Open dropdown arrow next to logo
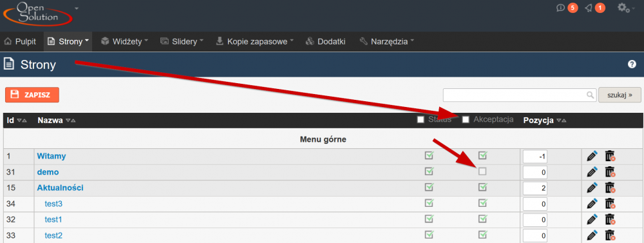Viewport: 644px width, 243px height. coord(77,8)
